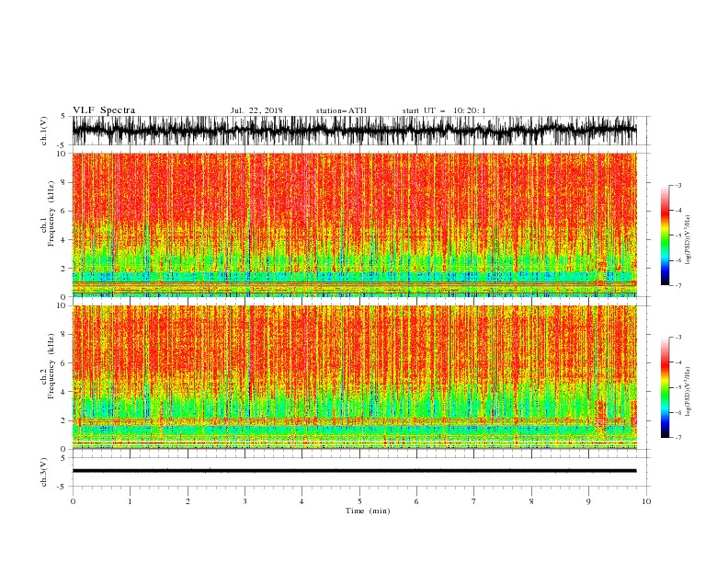The height and width of the screenshot is (563, 728).
Task: Click the ch.3 voltage trace line
Action: [354, 471]
